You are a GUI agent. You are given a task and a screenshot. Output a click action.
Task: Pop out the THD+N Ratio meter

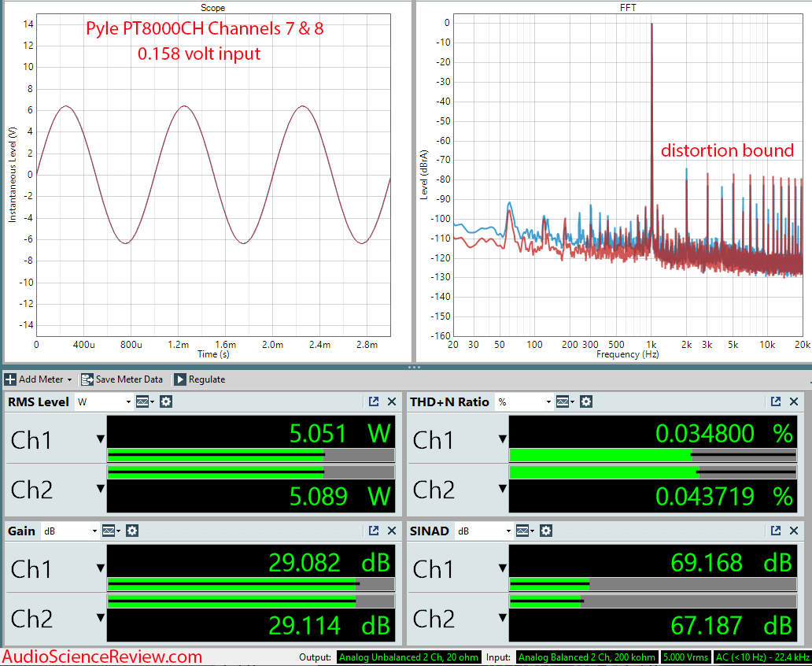click(x=775, y=401)
